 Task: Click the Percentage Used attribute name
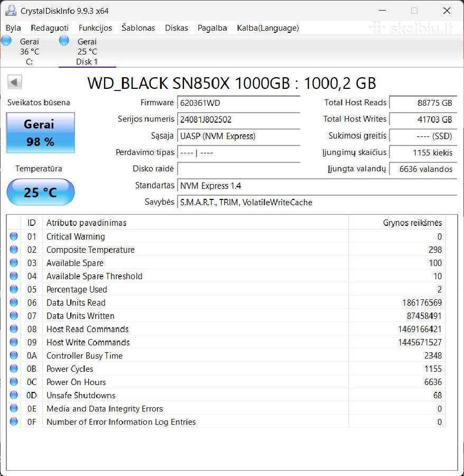[77, 289]
